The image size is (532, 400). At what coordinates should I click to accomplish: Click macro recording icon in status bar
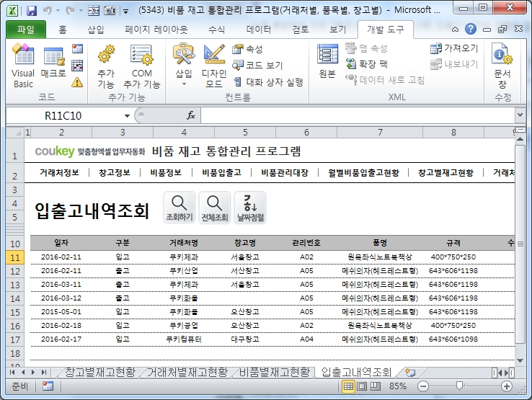[48, 386]
